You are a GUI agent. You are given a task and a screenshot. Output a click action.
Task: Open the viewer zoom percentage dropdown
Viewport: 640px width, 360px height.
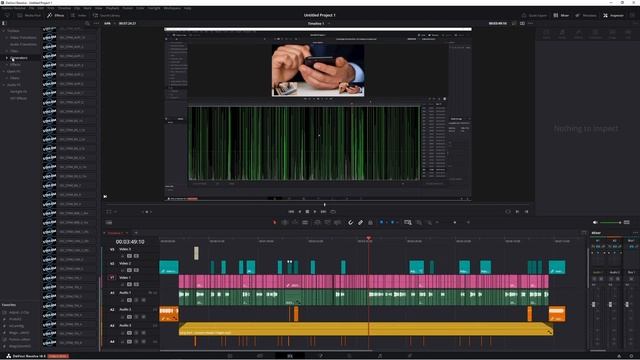click(109, 24)
